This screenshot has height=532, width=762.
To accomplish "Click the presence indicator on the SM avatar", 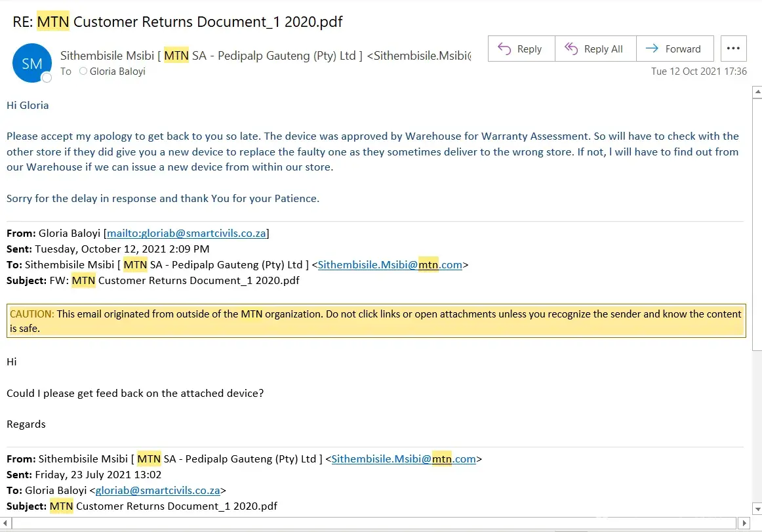I will [47, 78].
